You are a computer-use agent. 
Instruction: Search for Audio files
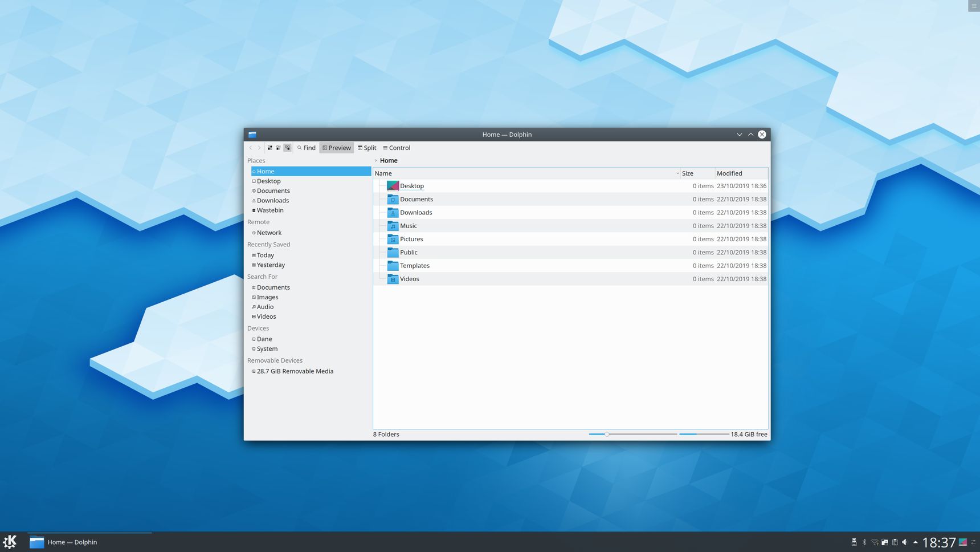click(x=311, y=307)
